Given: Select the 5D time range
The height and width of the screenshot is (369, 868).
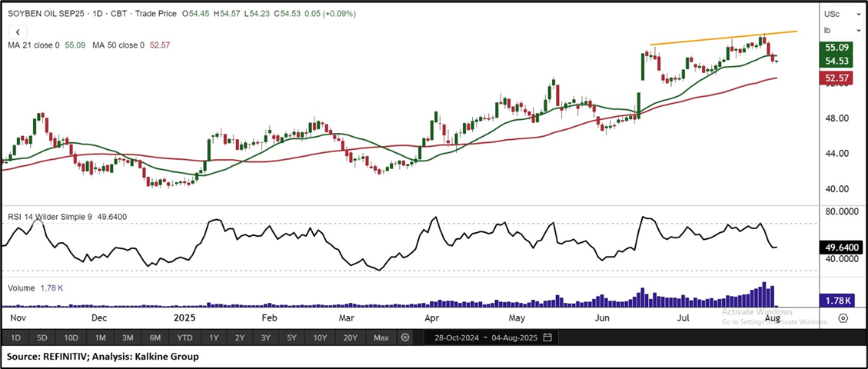Looking at the screenshot, I should (42, 337).
